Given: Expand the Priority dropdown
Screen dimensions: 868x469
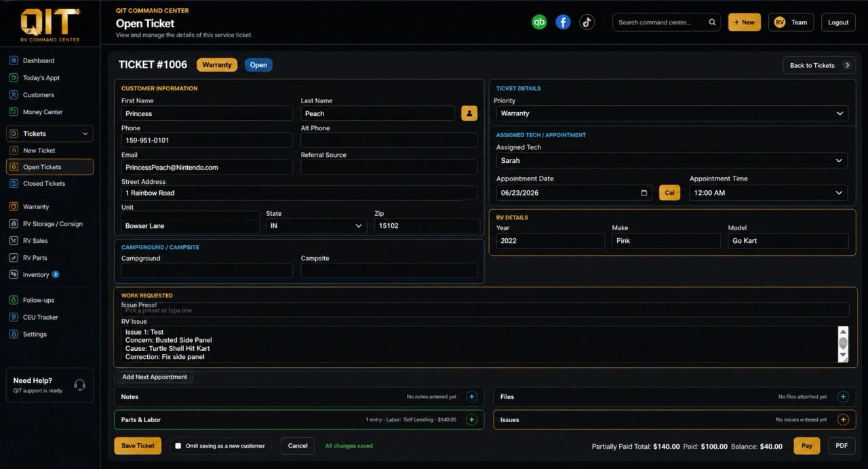Looking at the screenshot, I should [672, 113].
